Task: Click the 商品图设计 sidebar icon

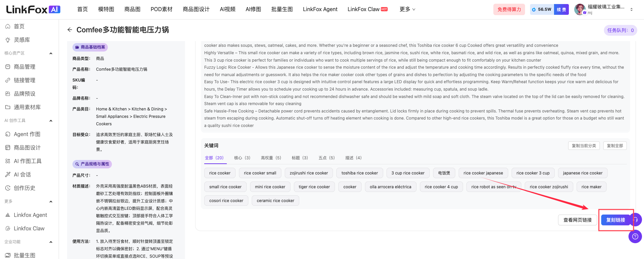Action: pos(8,148)
